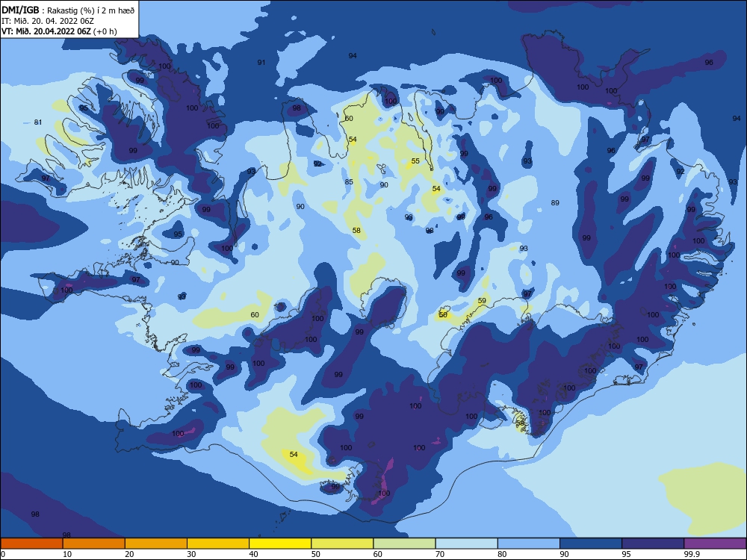This screenshot has width=747, height=560.
Task: Click the legend scale label '0'
Action: [x=2, y=554]
